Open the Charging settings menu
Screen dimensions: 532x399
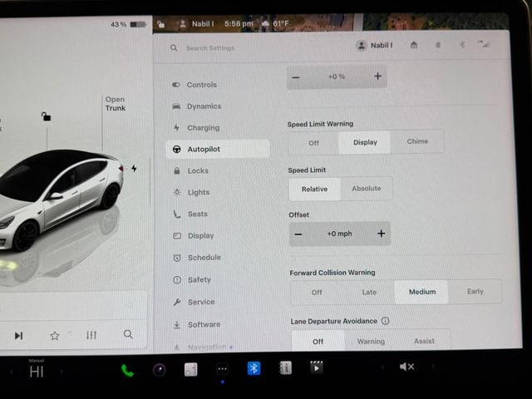click(203, 128)
